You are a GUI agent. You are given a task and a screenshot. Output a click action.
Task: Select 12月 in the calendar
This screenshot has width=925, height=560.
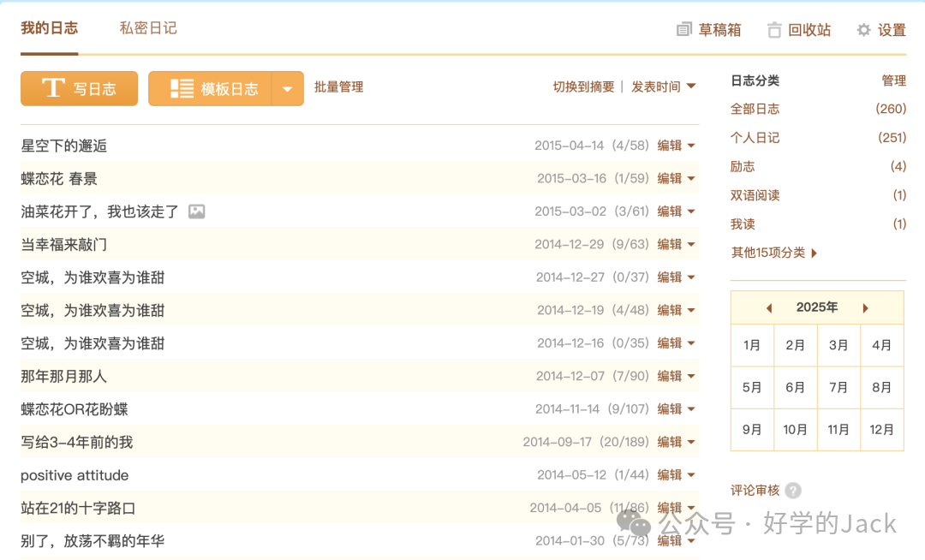tap(882, 430)
